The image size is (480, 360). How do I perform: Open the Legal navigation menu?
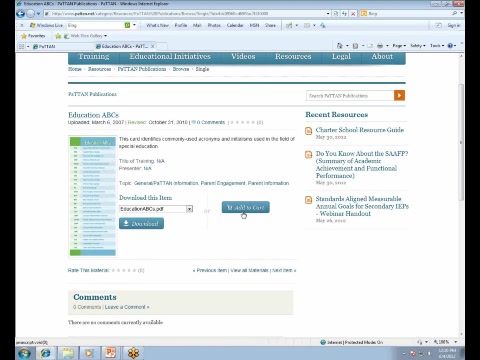341,57
